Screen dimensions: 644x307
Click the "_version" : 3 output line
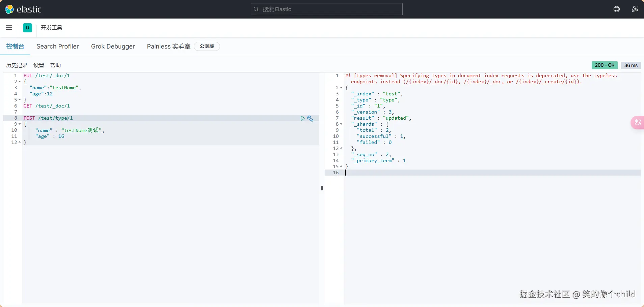[372, 112]
